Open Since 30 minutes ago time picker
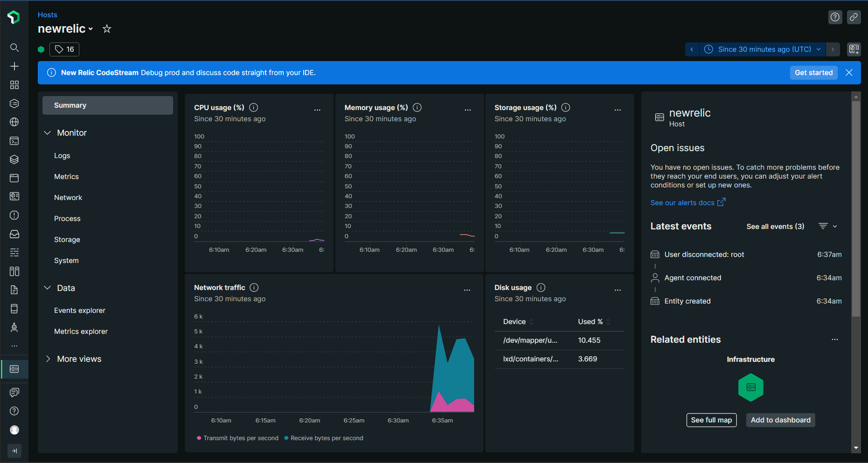The width and height of the screenshot is (868, 463). 763,49
